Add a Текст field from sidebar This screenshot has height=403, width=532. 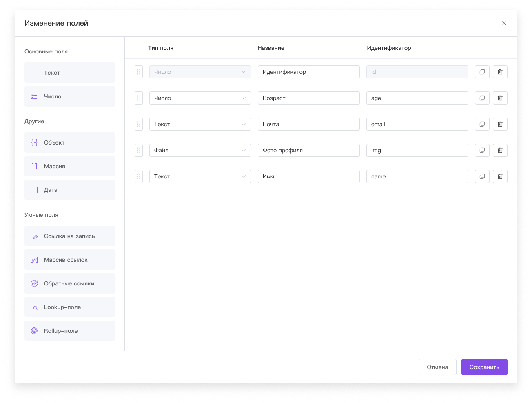coord(69,73)
